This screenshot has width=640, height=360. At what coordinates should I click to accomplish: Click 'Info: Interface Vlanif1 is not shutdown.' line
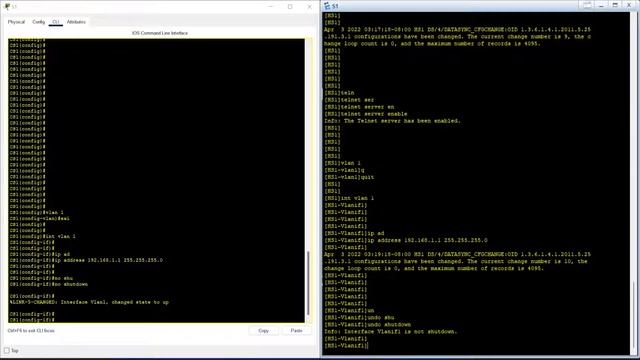tap(391, 331)
